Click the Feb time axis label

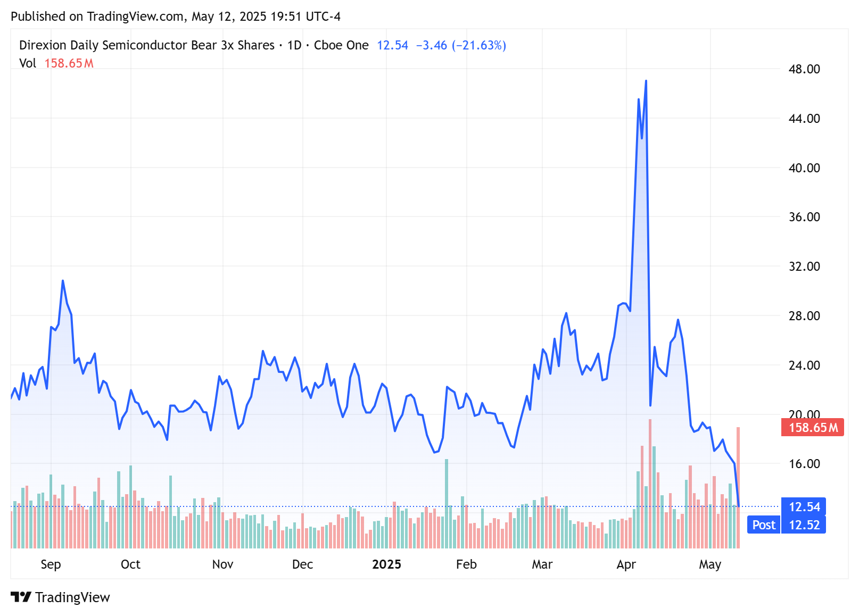(x=466, y=564)
